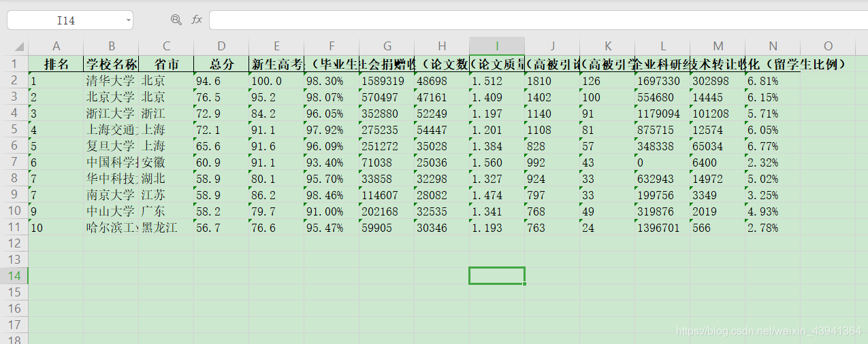Click cell with value 1697330
868x344 pixels.
click(662, 80)
